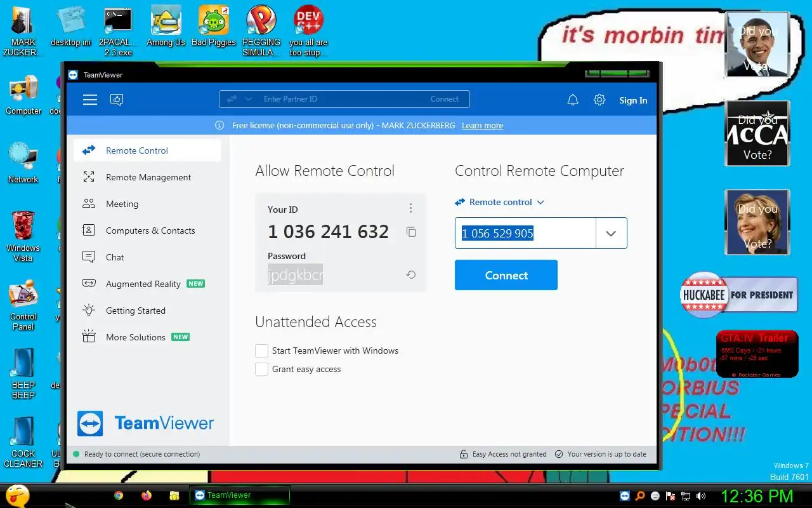The image size is (812, 508).
Task: Click the password text jpdgkbcr
Action: [x=295, y=275]
